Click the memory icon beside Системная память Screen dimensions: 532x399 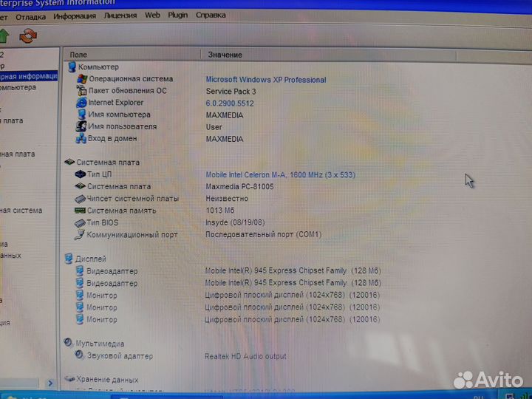80,211
